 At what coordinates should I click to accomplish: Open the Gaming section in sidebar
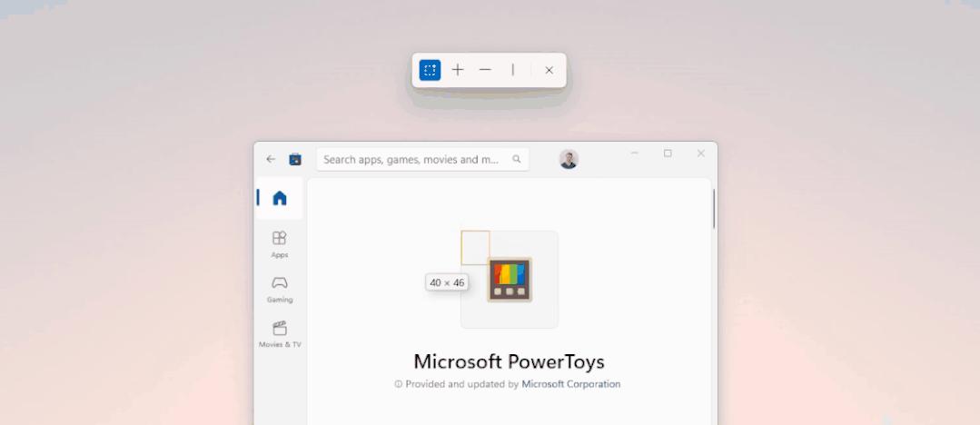[x=280, y=290]
